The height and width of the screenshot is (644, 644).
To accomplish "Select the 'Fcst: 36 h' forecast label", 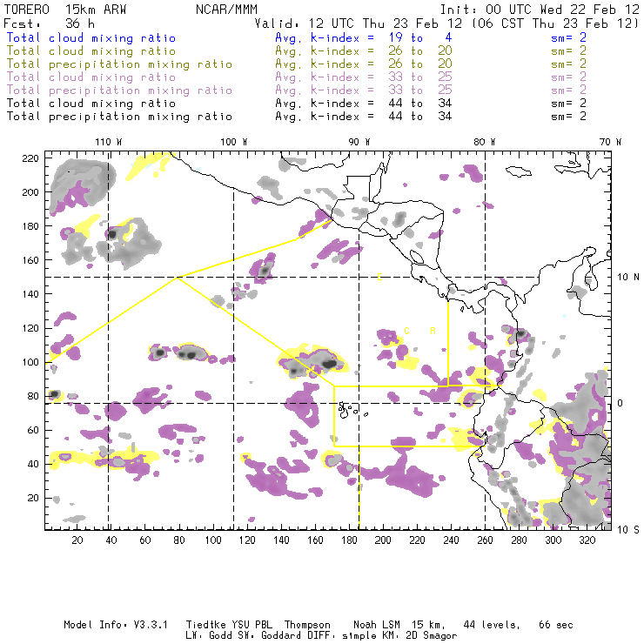I will point(49,23).
